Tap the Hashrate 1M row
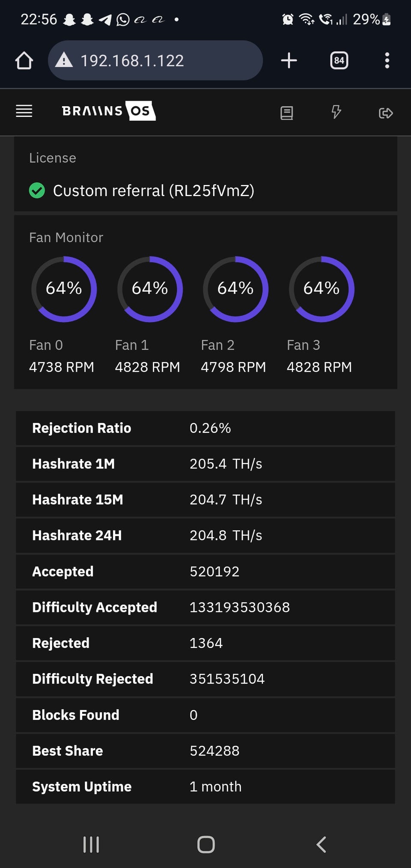The width and height of the screenshot is (411, 868). coord(205,464)
